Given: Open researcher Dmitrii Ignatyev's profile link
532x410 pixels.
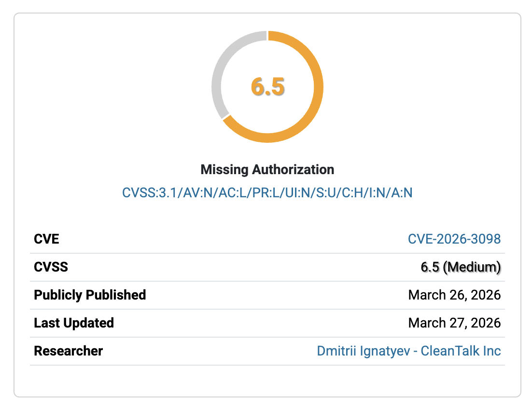Looking at the screenshot, I should click(408, 351).
